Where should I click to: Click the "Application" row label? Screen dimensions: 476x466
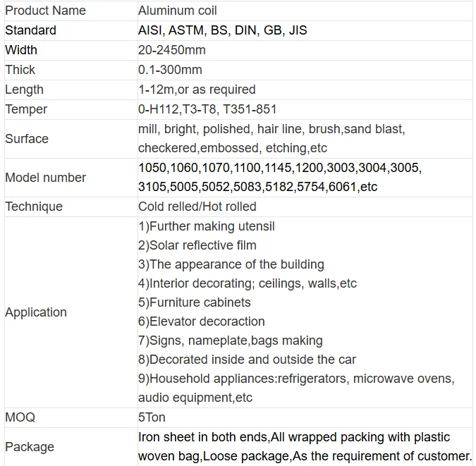pyautogui.click(x=36, y=312)
